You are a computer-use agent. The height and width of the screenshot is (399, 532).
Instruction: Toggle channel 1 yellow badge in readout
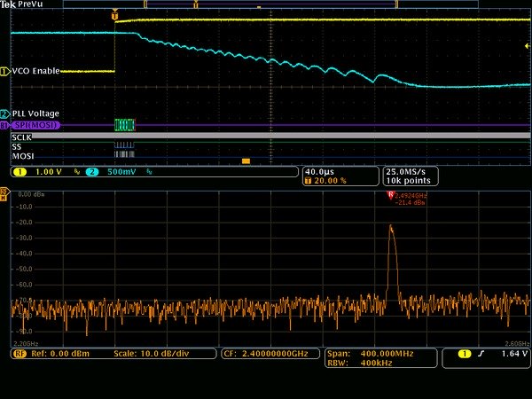[x=20, y=171]
